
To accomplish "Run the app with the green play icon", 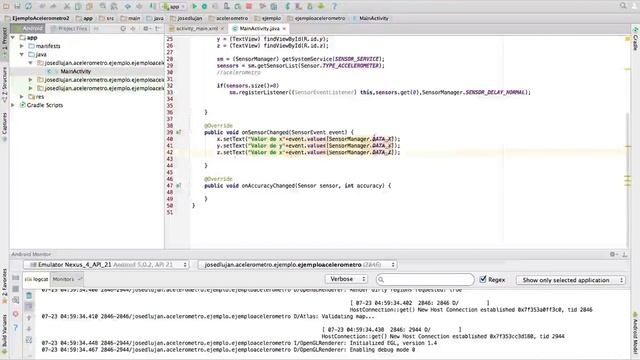I will tap(194, 6).
